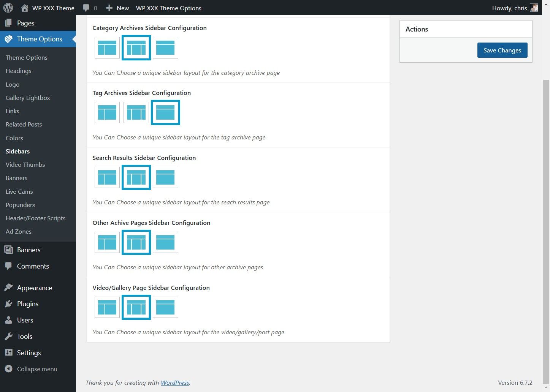Open WP XXX Theme Options in admin bar
Viewport: 550px width, 392px height.
click(169, 8)
